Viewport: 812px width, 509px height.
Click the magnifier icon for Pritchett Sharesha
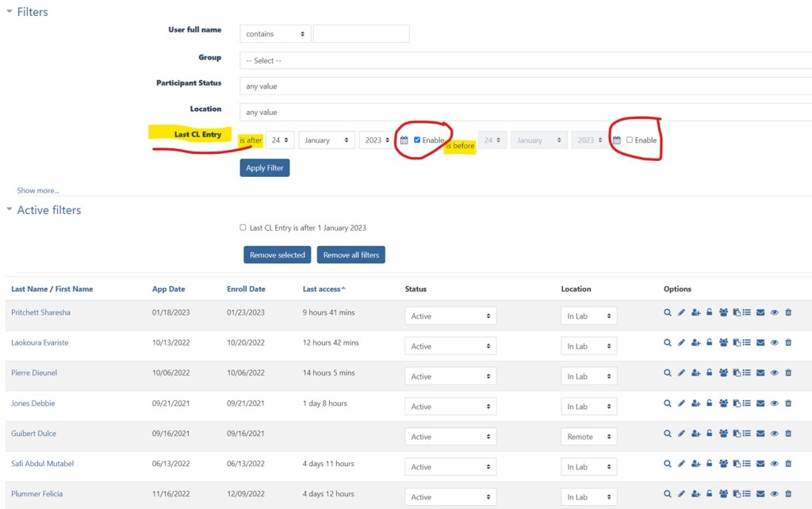tap(668, 313)
